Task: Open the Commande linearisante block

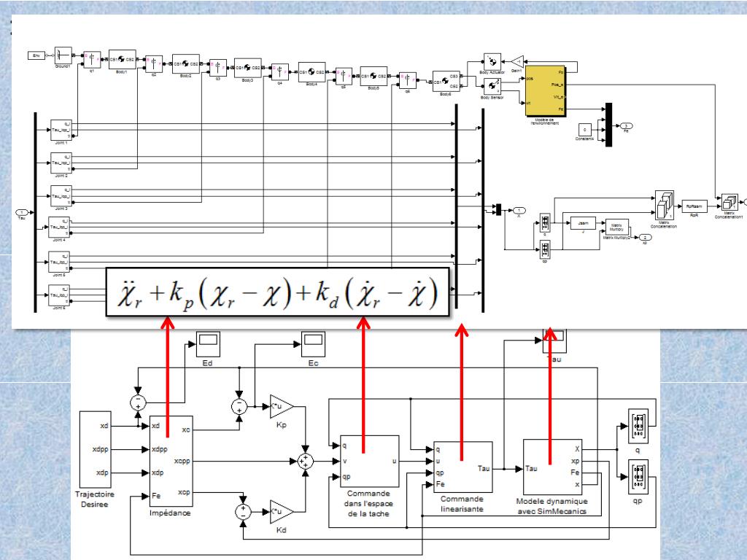Action: [x=463, y=467]
